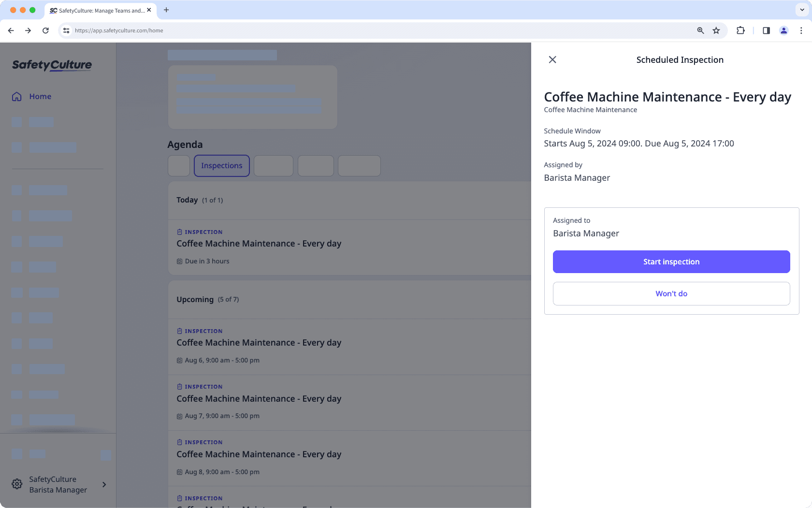This screenshot has width=812, height=508.
Task: Click the browser profile avatar icon
Action: tap(783, 30)
